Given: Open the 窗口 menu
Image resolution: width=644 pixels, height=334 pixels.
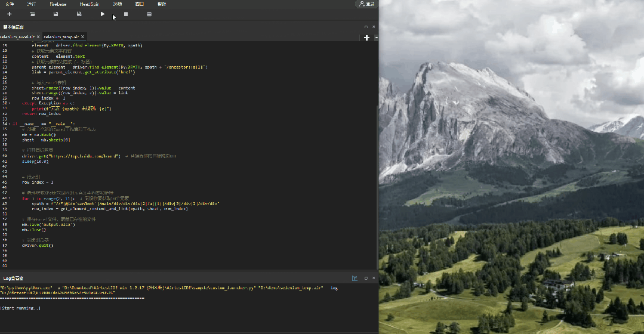Looking at the screenshot, I should point(140,4).
